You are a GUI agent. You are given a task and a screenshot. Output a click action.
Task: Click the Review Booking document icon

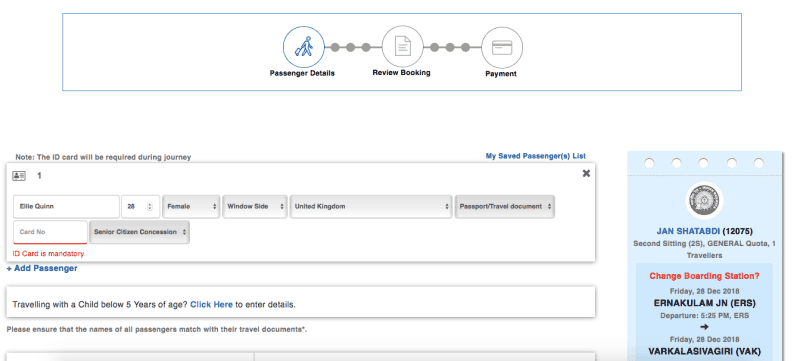pos(403,46)
